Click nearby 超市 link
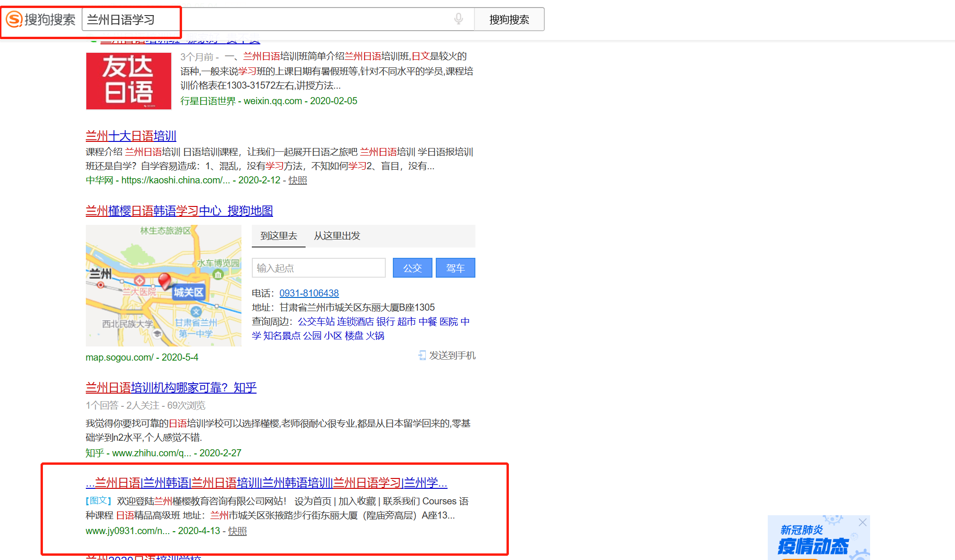The height and width of the screenshot is (560, 955). 407,321
